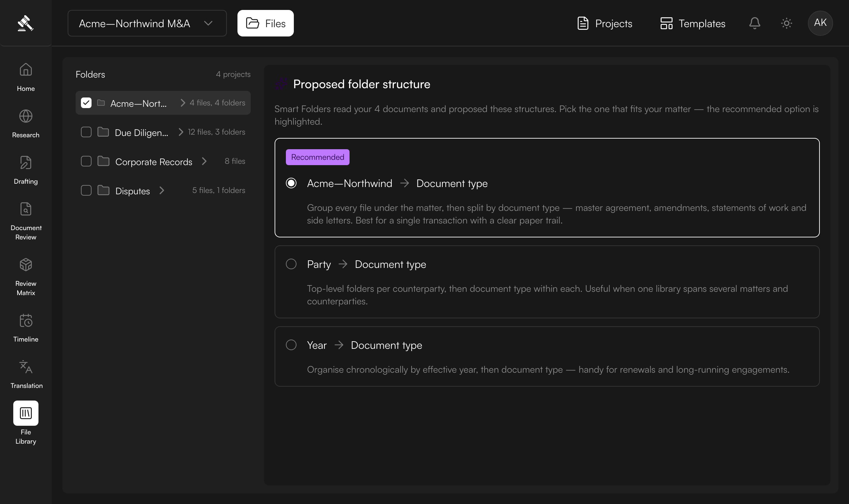Click the sparkle icon beside Proposed folder structure

[281, 84]
